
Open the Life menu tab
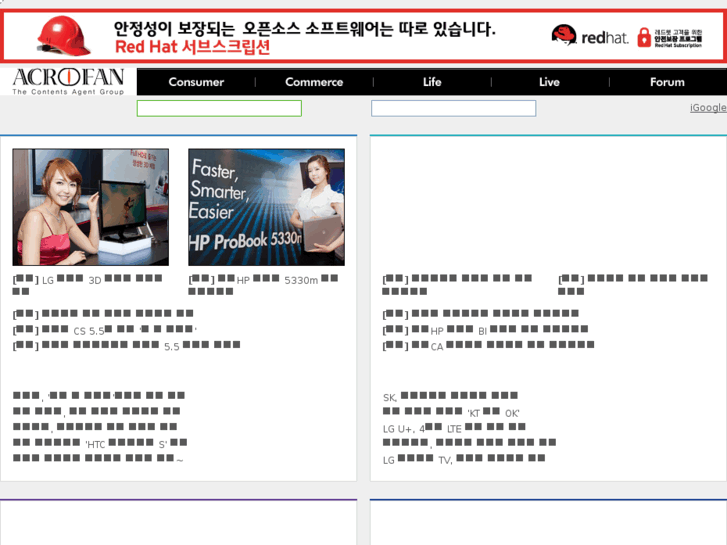432,82
